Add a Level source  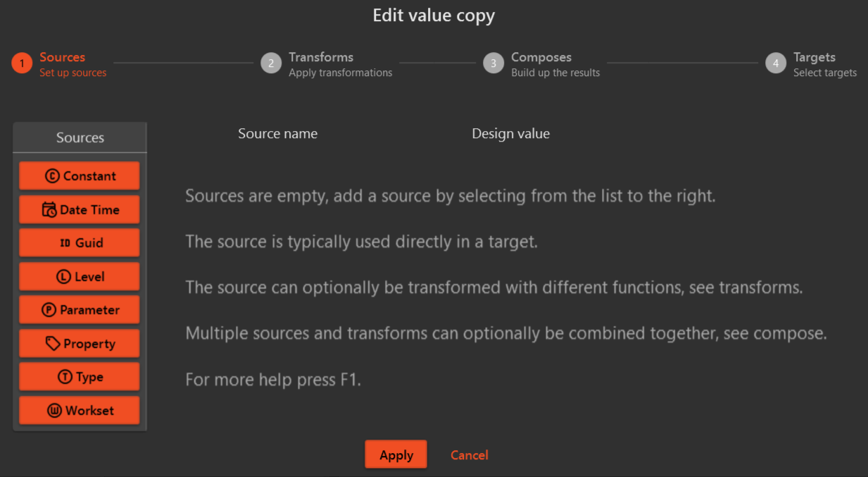tap(79, 276)
